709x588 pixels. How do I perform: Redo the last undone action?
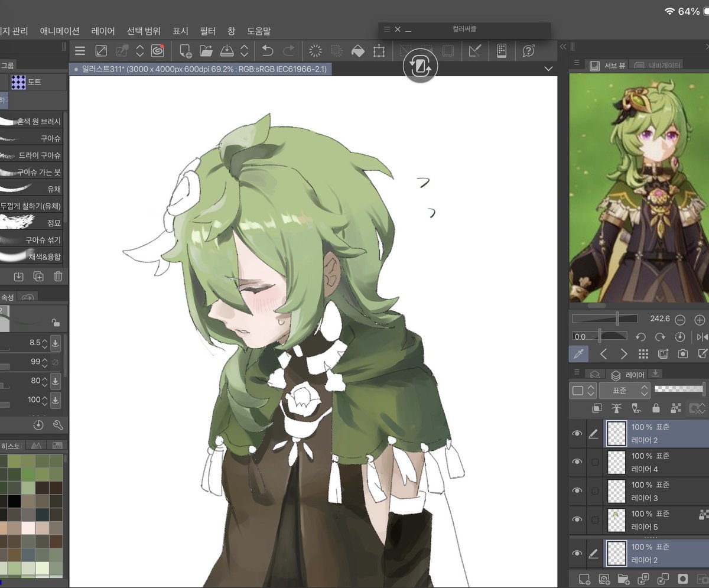(x=289, y=51)
